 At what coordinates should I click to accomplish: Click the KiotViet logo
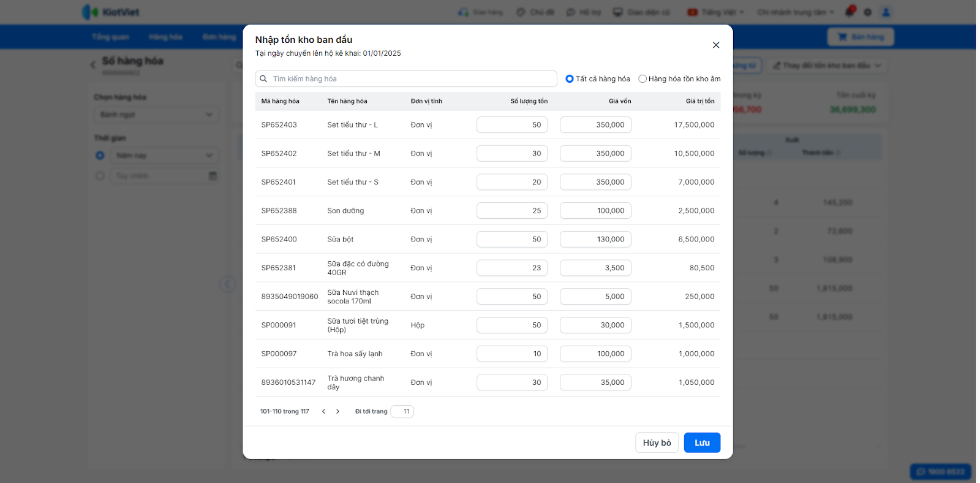pyautogui.click(x=111, y=12)
